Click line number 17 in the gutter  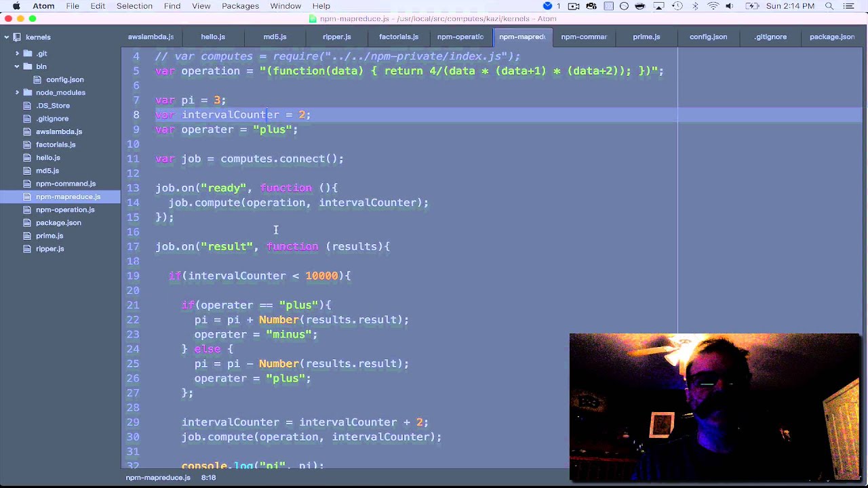click(133, 247)
